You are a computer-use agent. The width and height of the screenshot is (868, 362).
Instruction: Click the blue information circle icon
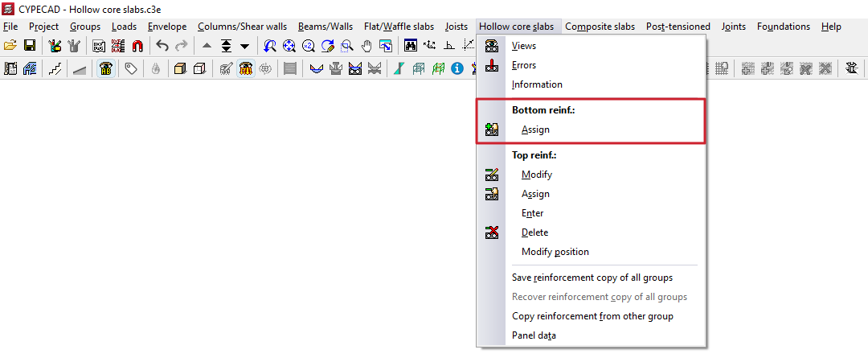457,68
